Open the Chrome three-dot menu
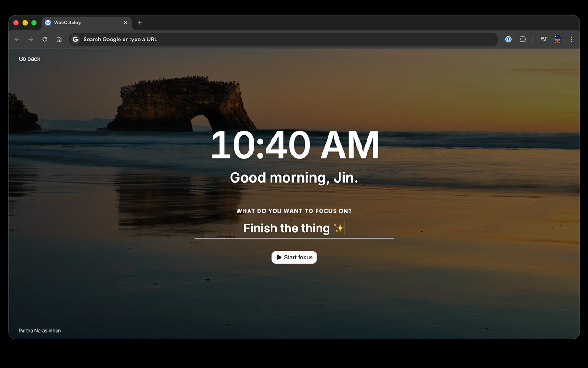The height and width of the screenshot is (368, 588). tap(571, 40)
